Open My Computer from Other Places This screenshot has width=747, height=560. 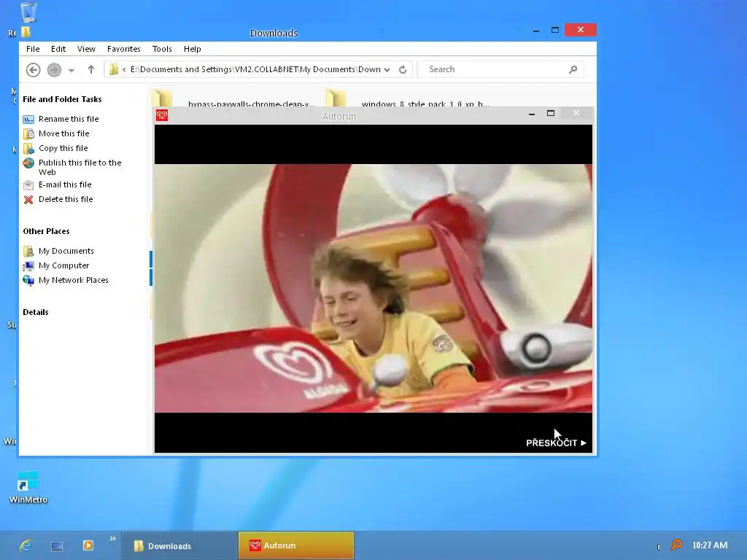[x=64, y=265]
